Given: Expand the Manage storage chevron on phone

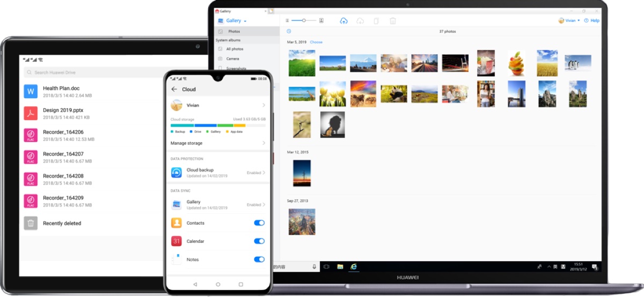Looking at the screenshot, I should click(x=264, y=143).
